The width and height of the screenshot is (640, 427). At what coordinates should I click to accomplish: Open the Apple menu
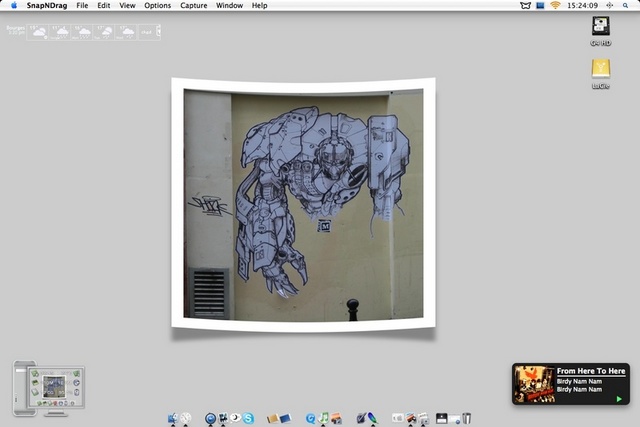[14, 5]
